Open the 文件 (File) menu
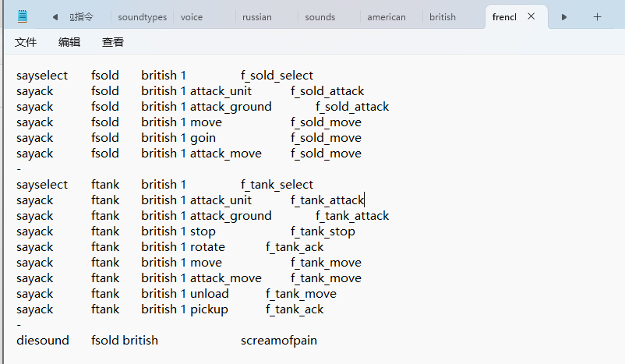The width and height of the screenshot is (625, 364). 26,43
